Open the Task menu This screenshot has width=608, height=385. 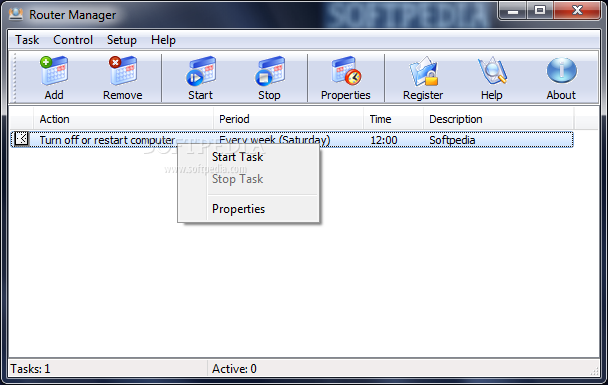(27, 40)
